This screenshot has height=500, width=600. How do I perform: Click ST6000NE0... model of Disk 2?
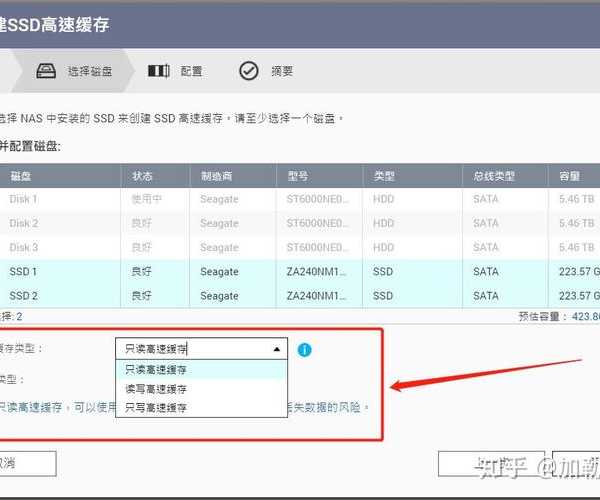click(x=318, y=223)
